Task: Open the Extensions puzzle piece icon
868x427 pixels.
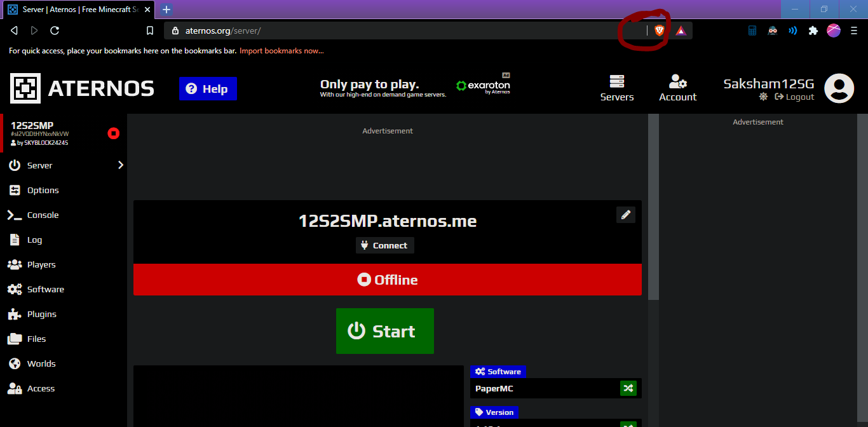Action: click(x=813, y=30)
